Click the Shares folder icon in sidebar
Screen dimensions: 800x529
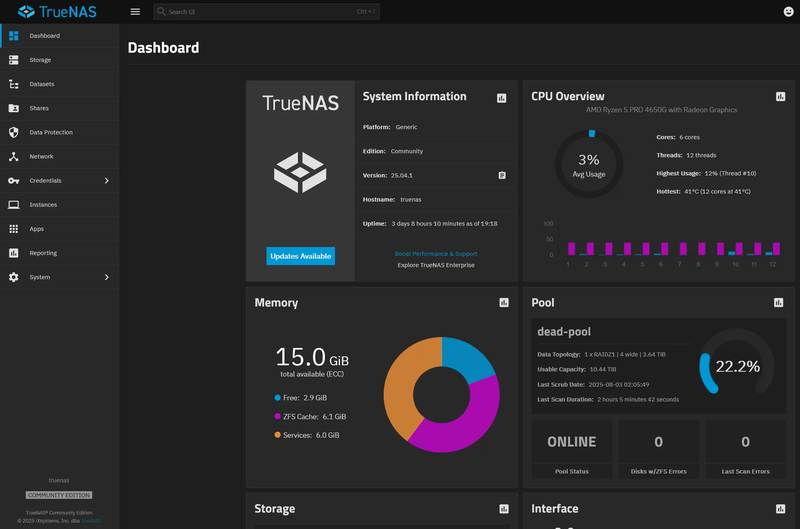click(x=14, y=108)
